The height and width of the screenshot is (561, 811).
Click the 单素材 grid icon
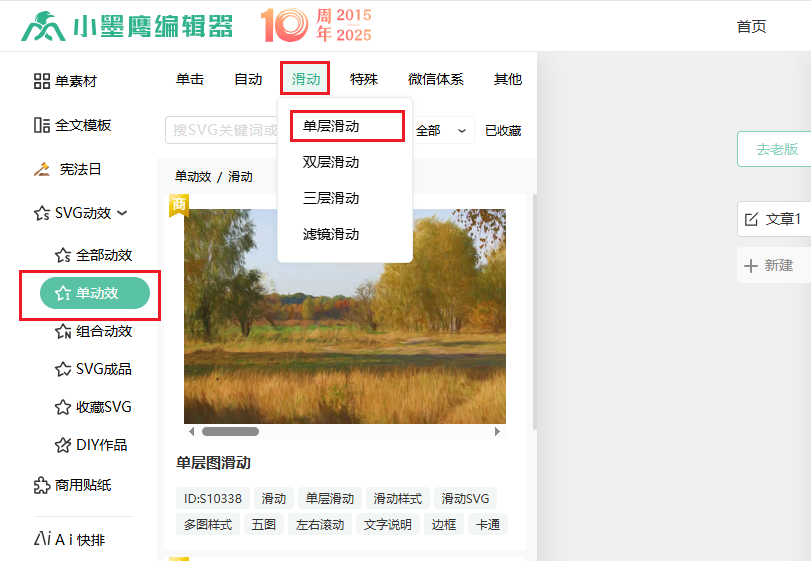coord(42,81)
